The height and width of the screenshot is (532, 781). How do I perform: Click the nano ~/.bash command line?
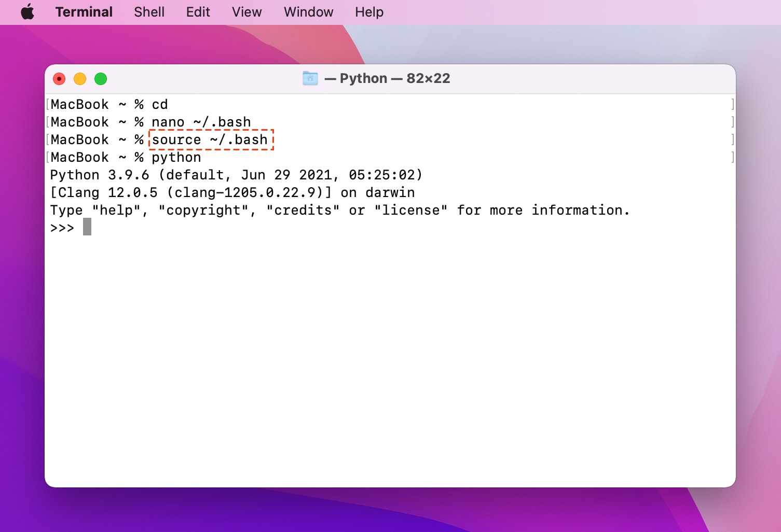(x=201, y=122)
